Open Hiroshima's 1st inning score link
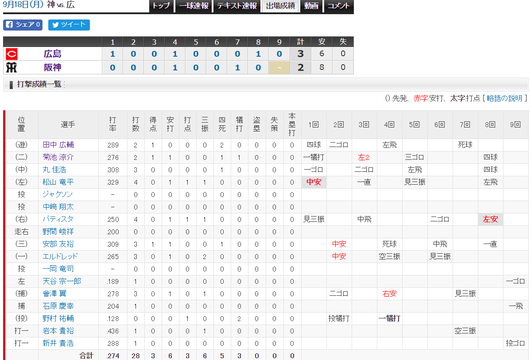Viewport: 531px width, 360px height. click(112, 54)
